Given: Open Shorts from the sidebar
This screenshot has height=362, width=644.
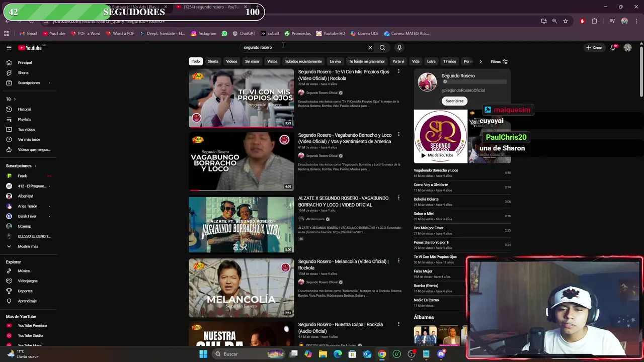Looking at the screenshot, I should coord(23,73).
